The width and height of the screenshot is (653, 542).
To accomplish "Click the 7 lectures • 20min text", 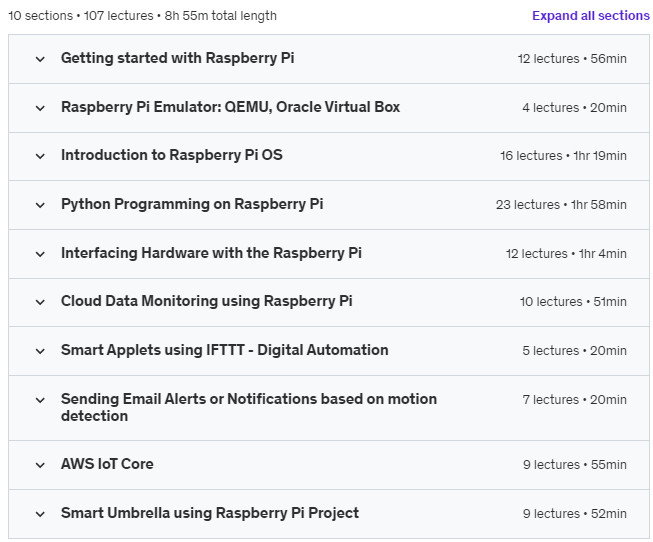I will click(x=575, y=400).
